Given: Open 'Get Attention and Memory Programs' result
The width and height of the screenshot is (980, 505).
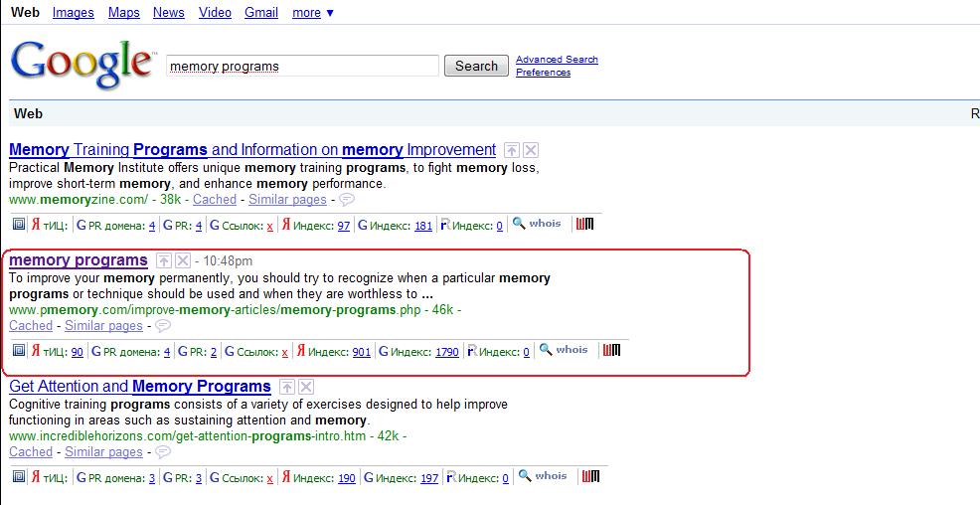Looking at the screenshot, I should tap(140, 387).
